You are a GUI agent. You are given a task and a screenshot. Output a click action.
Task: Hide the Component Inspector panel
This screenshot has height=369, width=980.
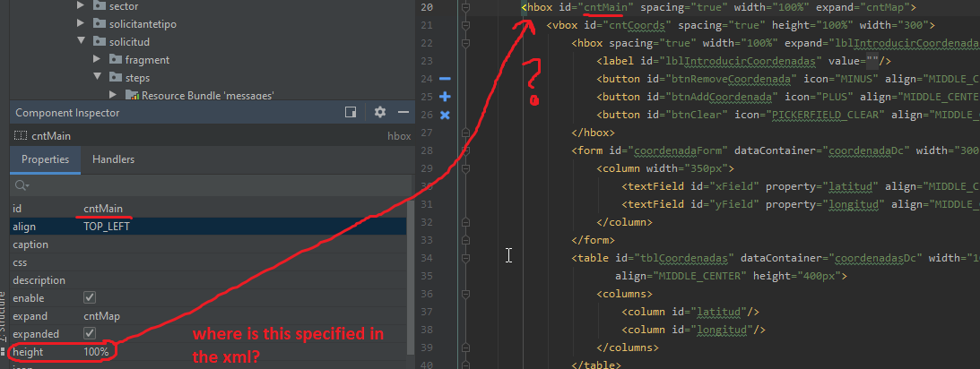click(403, 112)
